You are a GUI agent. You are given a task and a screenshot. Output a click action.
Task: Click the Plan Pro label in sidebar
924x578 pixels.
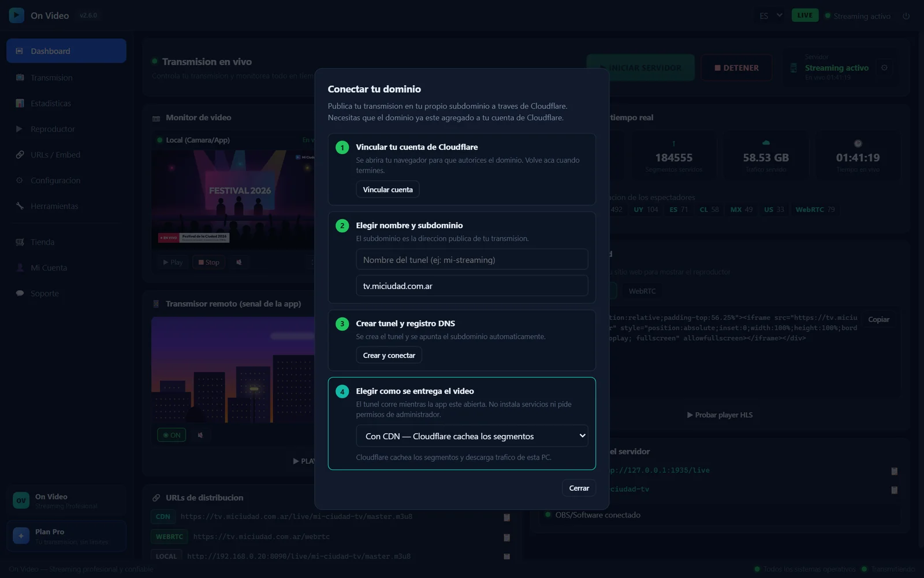[50, 532]
